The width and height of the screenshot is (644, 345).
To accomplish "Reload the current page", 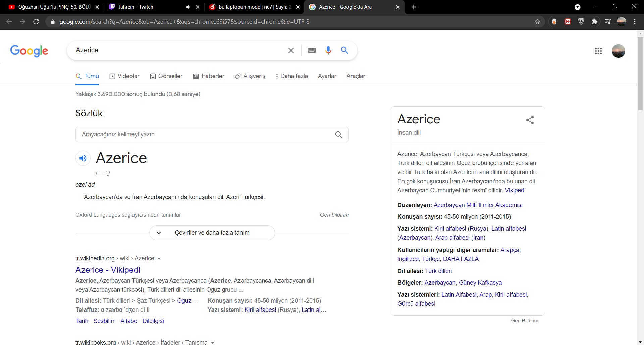I will (x=36, y=22).
